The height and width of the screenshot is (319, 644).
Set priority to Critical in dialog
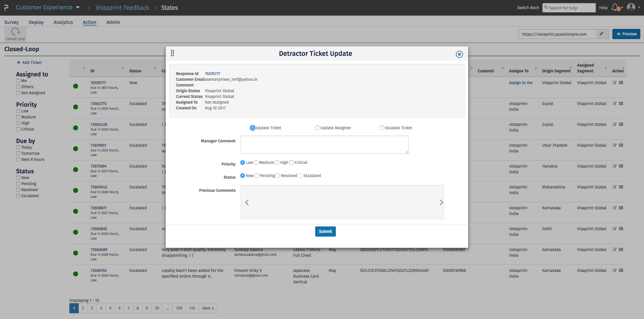pyautogui.click(x=291, y=163)
